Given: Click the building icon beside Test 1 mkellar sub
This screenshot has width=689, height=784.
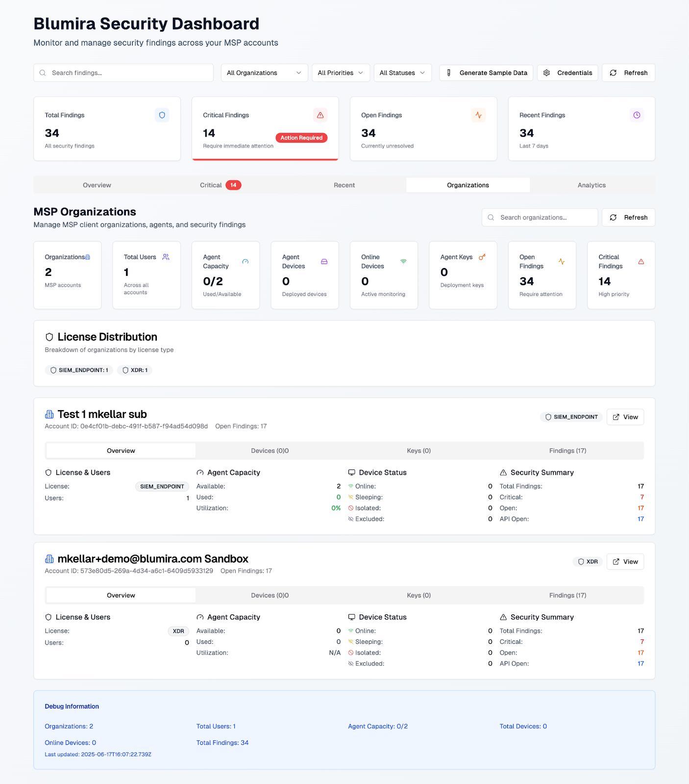Looking at the screenshot, I should pyautogui.click(x=49, y=415).
